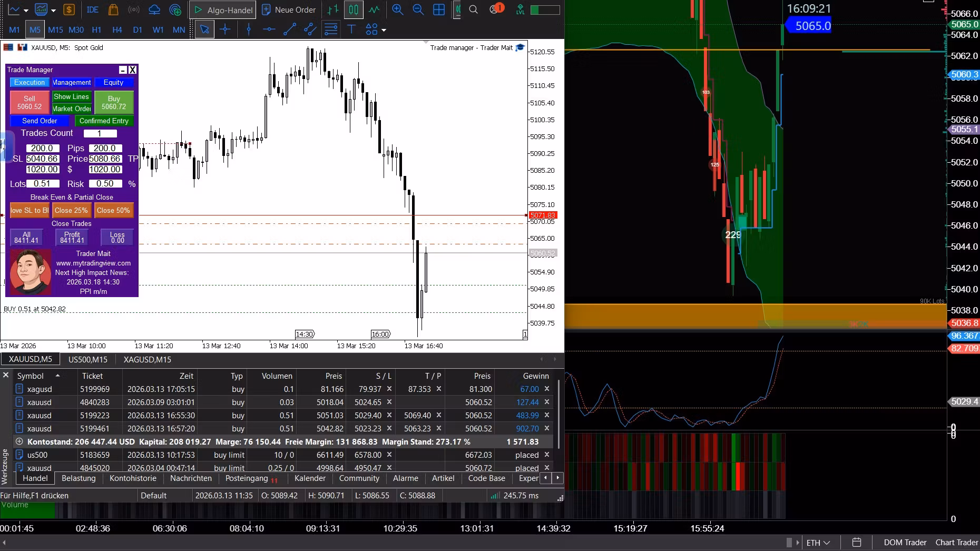Open the ETH session dropdown
This screenshot has height=551, width=980.
click(x=818, y=543)
